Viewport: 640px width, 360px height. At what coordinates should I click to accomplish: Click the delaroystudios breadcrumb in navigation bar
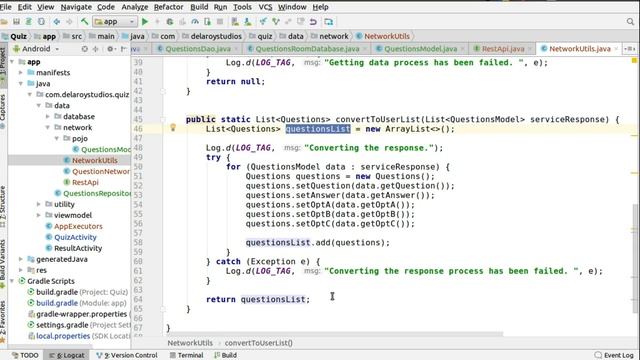[x=216, y=36]
